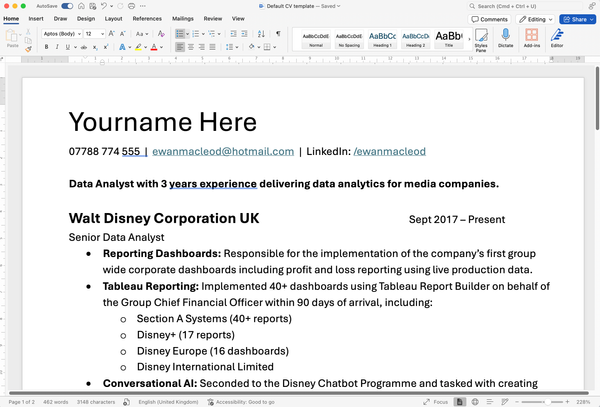Switch to the Design tab
This screenshot has height=407, width=600.
click(x=86, y=19)
